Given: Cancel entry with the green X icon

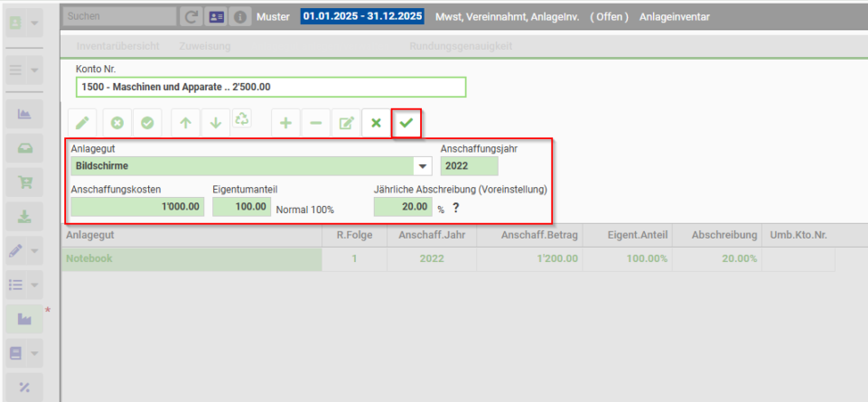Looking at the screenshot, I should pos(376,123).
